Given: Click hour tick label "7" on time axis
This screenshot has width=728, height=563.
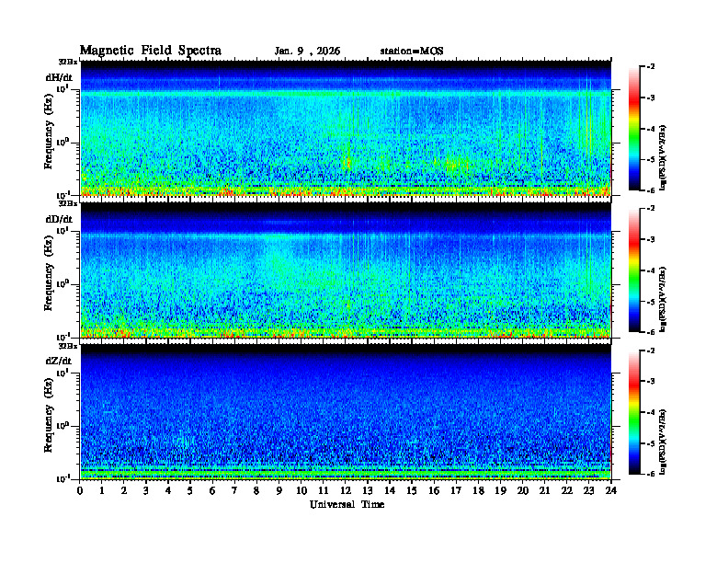Looking at the screenshot, I should 235,490.
